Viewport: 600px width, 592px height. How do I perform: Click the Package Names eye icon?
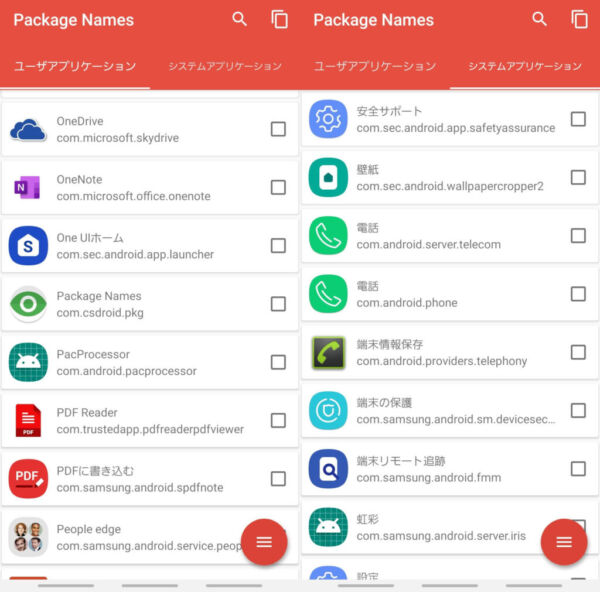pos(28,304)
